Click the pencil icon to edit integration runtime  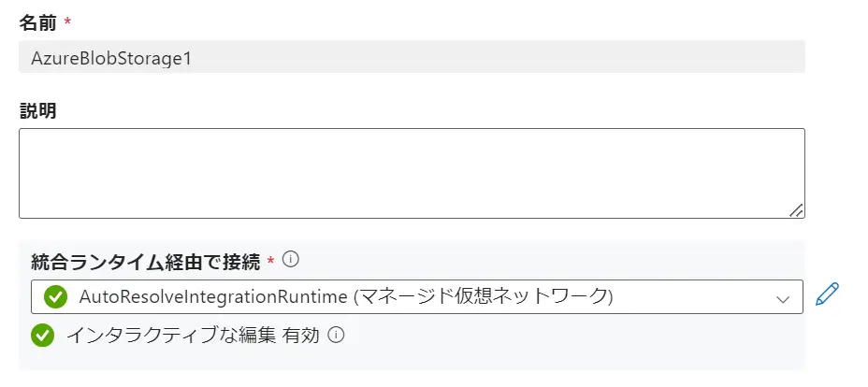click(x=827, y=294)
